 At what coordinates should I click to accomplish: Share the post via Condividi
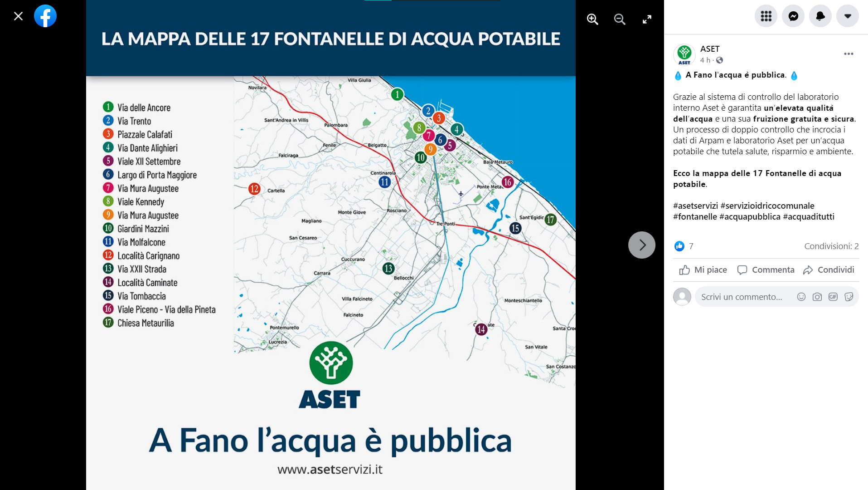point(829,270)
